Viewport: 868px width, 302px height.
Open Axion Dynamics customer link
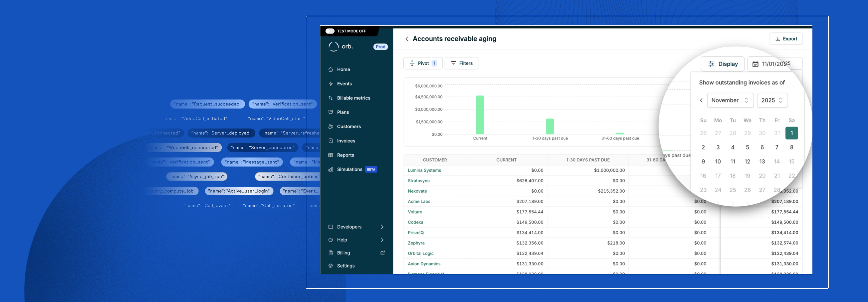tap(424, 264)
